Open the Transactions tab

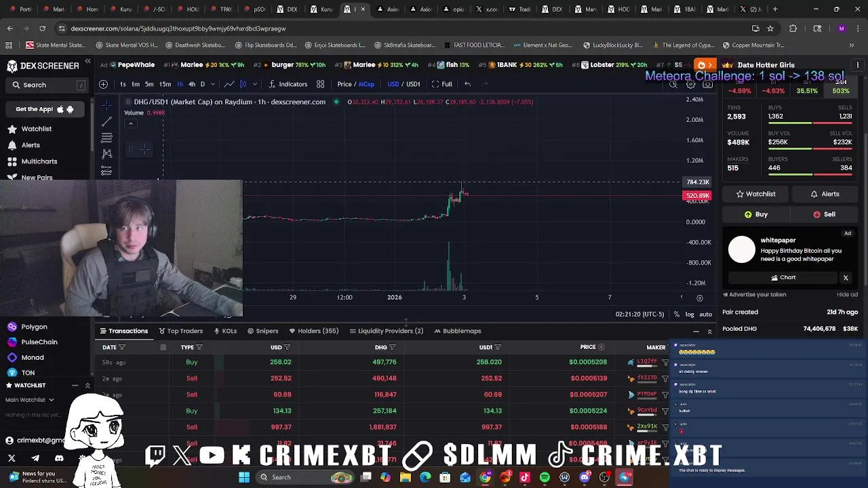pyautogui.click(x=124, y=331)
